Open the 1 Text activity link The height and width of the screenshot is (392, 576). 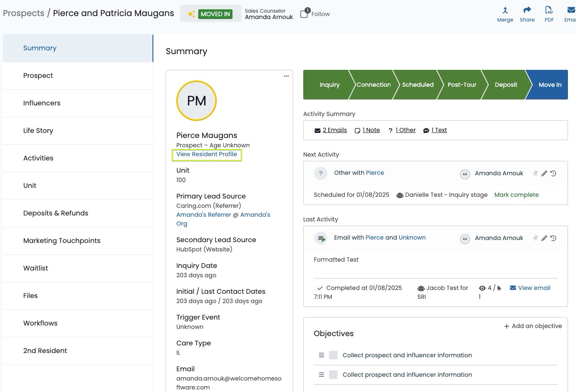pos(439,130)
